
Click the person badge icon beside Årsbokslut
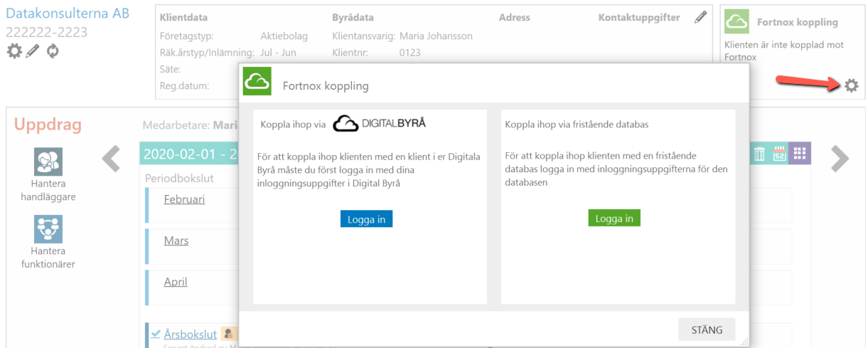(x=228, y=333)
